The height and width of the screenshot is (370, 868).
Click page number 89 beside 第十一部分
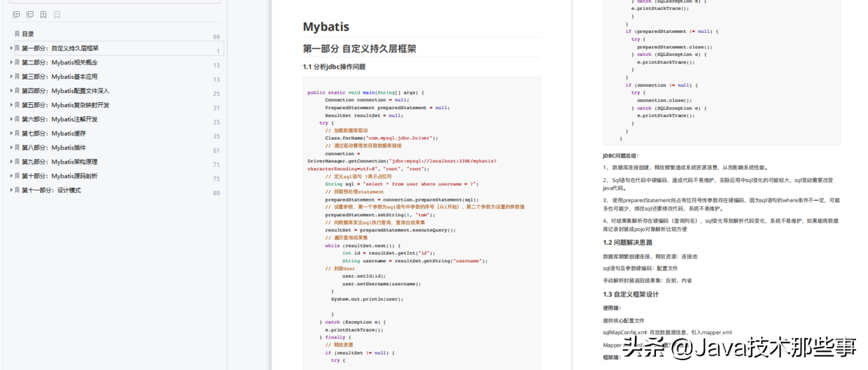pos(216,193)
